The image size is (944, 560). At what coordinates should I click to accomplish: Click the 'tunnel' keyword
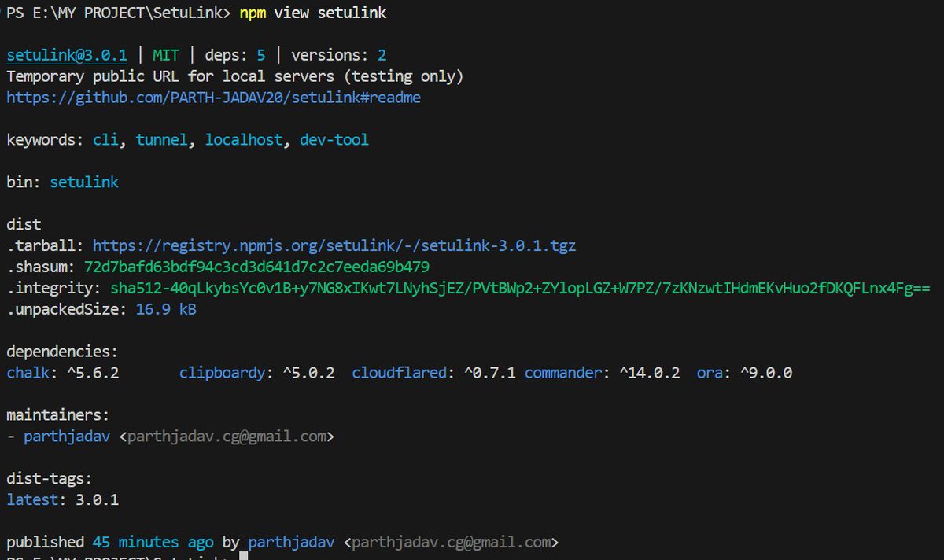pos(161,140)
